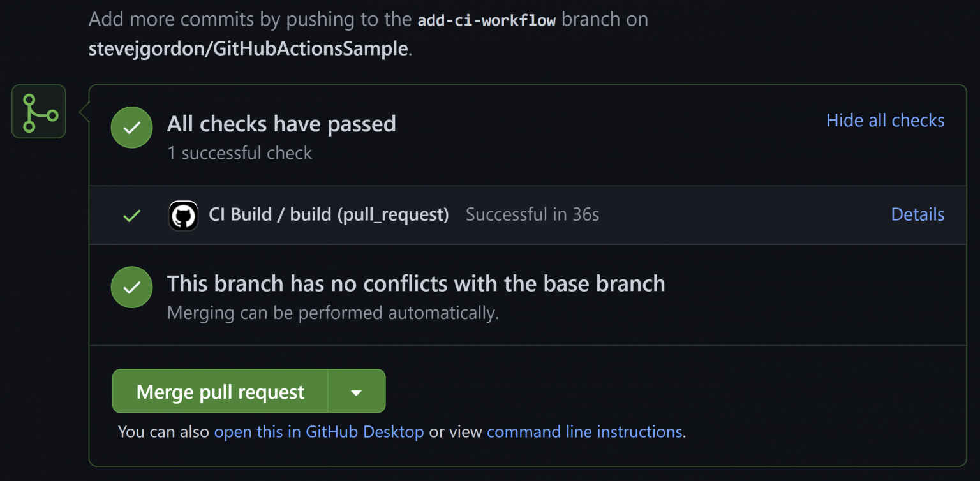Select the add-ci-workflow branch name
The width and height of the screenshot is (980, 481).
pos(487,19)
